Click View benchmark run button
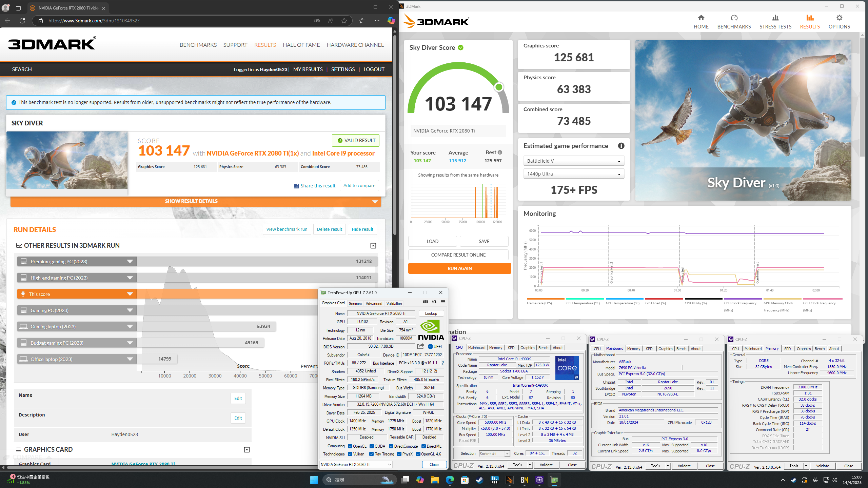 [x=287, y=229]
